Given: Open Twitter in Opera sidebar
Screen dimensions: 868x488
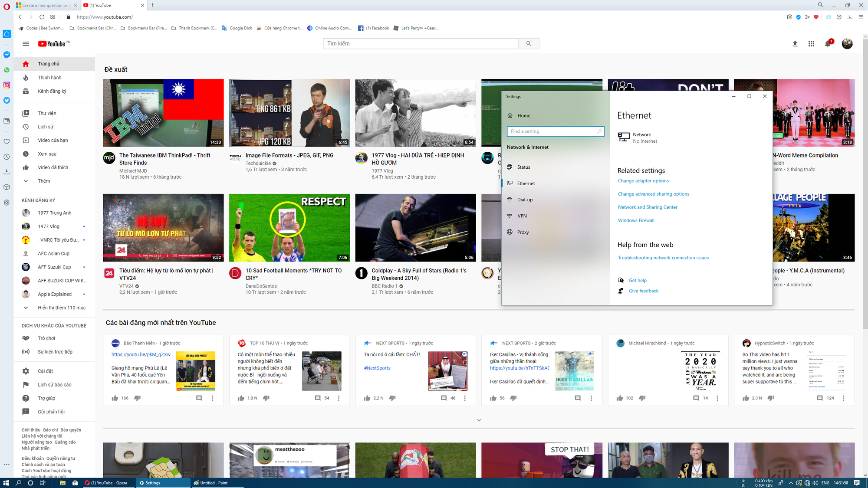Looking at the screenshot, I should click(x=7, y=100).
